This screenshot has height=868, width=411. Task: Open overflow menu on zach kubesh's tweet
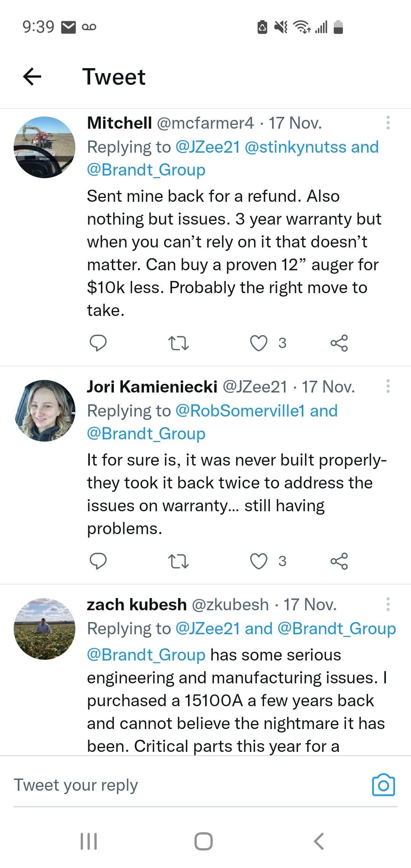coord(388,604)
